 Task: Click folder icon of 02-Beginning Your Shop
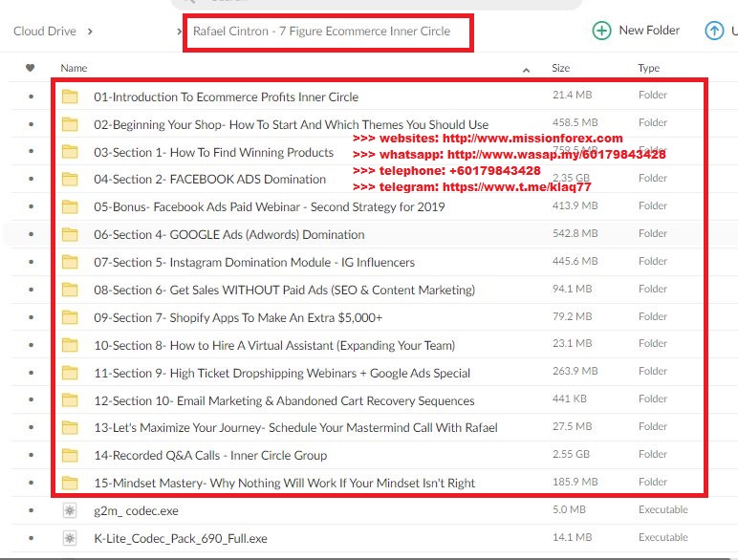point(70,124)
